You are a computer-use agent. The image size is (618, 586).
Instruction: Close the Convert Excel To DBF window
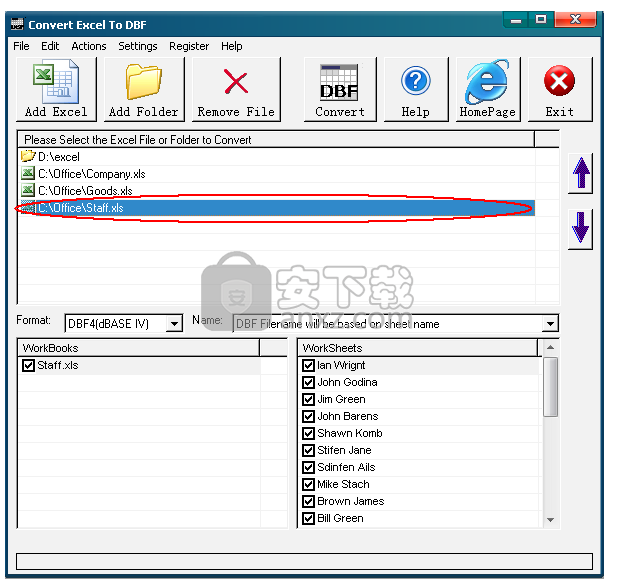point(575,20)
